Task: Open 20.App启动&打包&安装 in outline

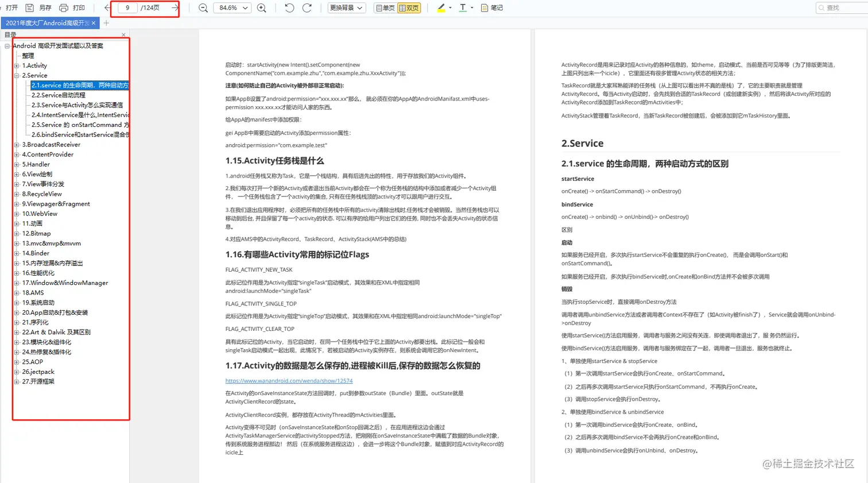Action: pos(55,312)
